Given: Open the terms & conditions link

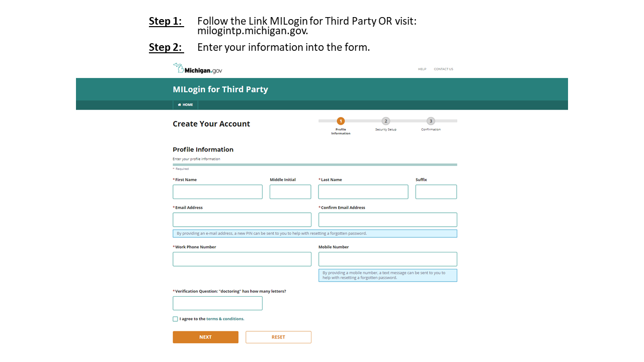Looking at the screenshot, I should 225,319.
